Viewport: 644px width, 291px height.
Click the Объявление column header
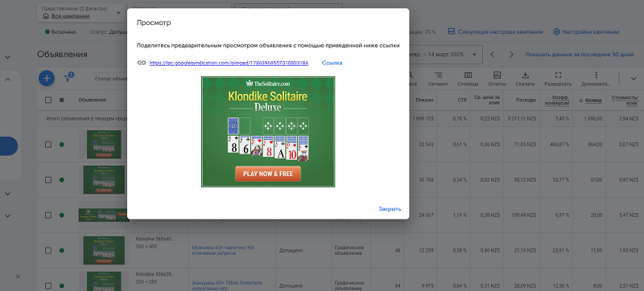(93, 100)
